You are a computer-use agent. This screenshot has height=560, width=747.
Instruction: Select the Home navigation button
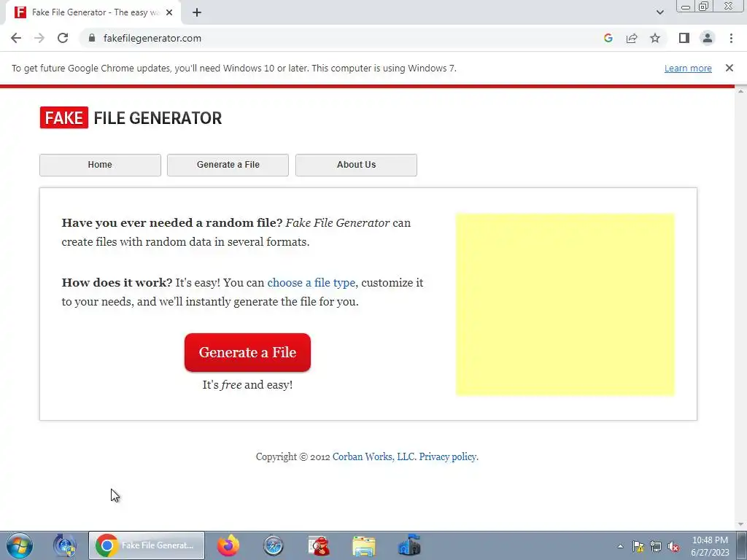[x=100, y=165]
